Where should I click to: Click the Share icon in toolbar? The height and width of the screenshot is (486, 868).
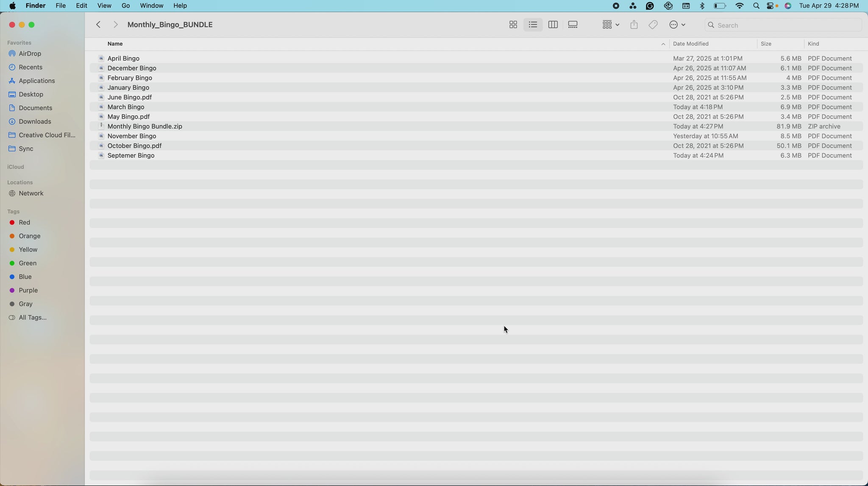click(634, 25)
